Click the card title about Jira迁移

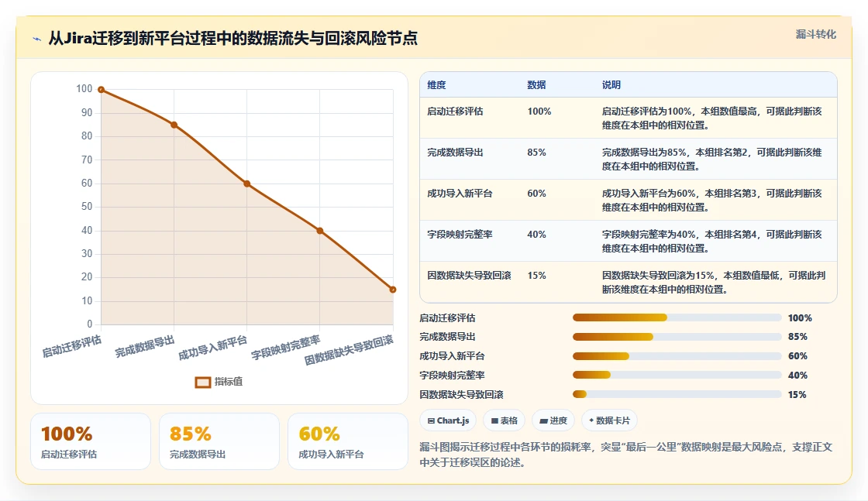(x=232, y=38)
